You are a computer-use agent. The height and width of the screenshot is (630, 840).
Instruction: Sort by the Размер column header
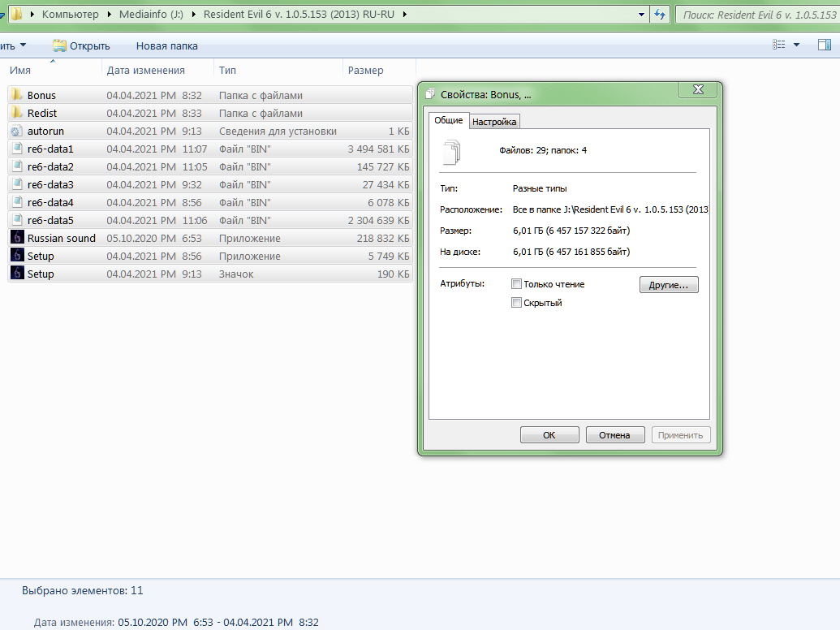(379, 70)
